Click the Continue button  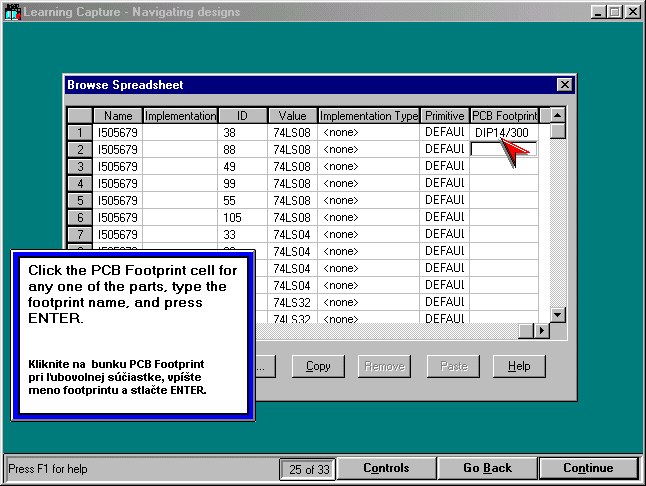click(588, 468)
